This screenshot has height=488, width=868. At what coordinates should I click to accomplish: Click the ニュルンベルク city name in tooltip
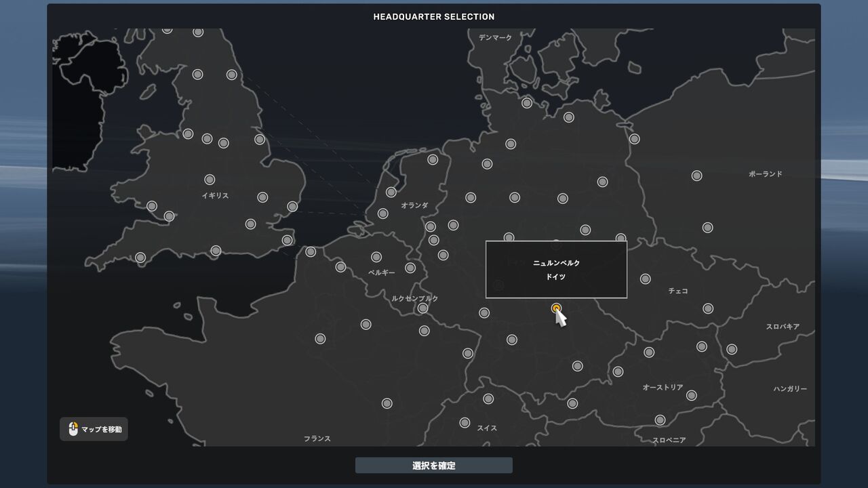tap(556, 263)
